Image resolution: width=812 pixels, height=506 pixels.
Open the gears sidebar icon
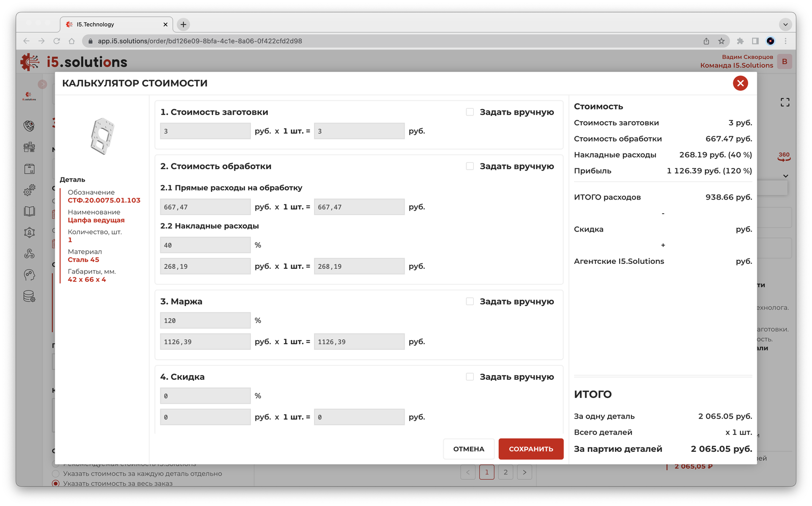pos(29,190)
